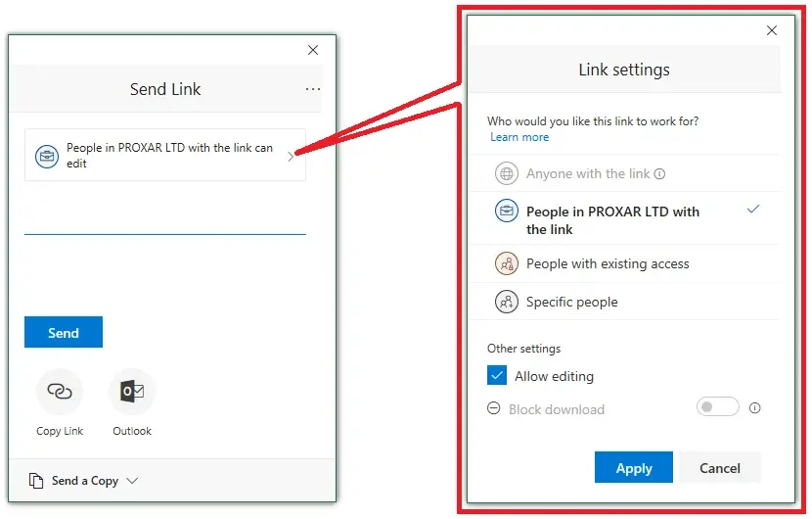
Task: Click the Block download label
Action: pos(557,409)
